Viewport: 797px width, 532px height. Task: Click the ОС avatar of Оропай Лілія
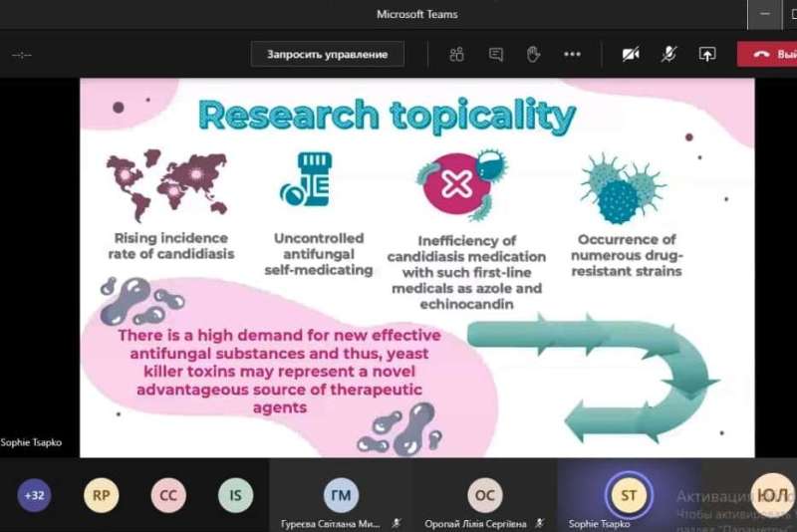[484, 494]
